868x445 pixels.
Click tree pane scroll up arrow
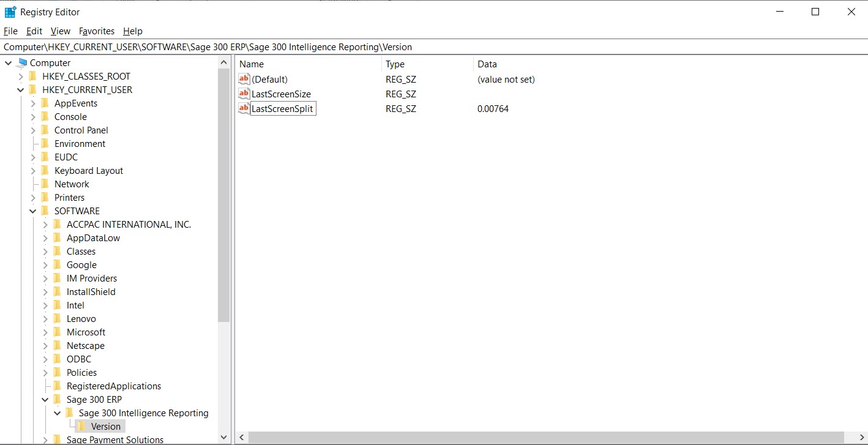coord(223,62)
